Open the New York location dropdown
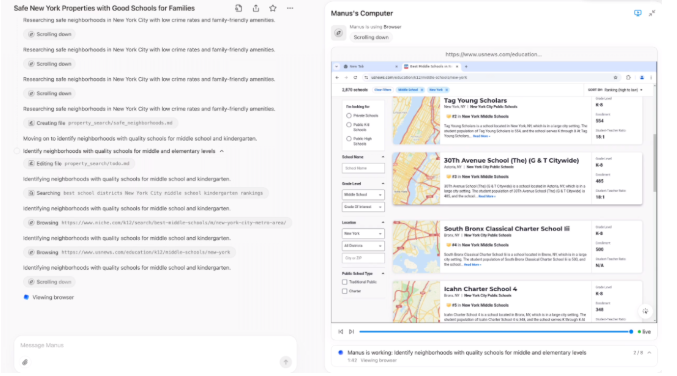The height and width of the screenshot is (376, 677). pyautogui.click(x=363, y=234)
